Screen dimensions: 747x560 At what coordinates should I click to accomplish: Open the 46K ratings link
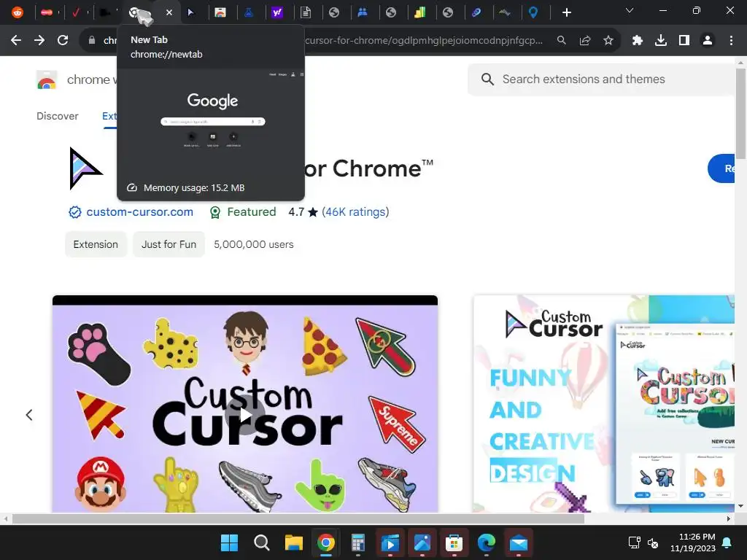(x=355, y=212)
